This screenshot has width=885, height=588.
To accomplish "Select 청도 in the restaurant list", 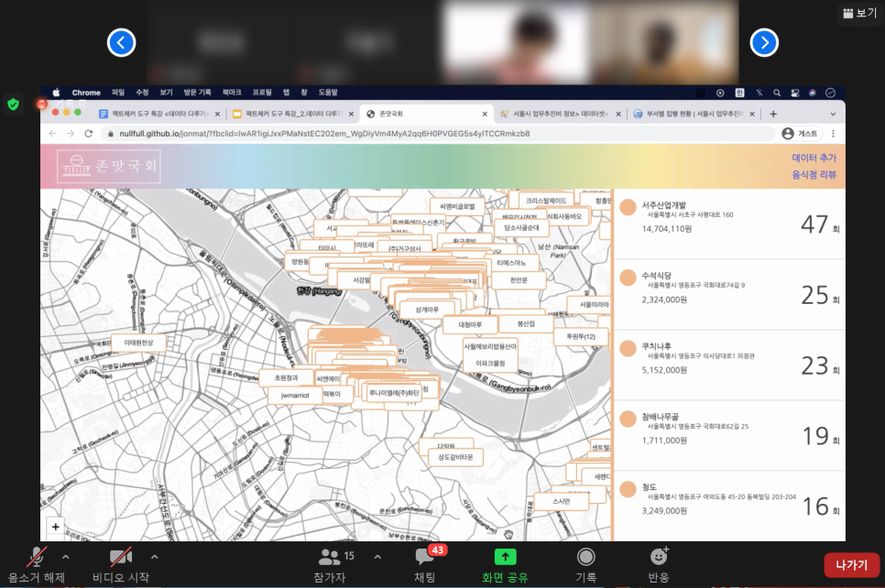I will tap(729, 506).
